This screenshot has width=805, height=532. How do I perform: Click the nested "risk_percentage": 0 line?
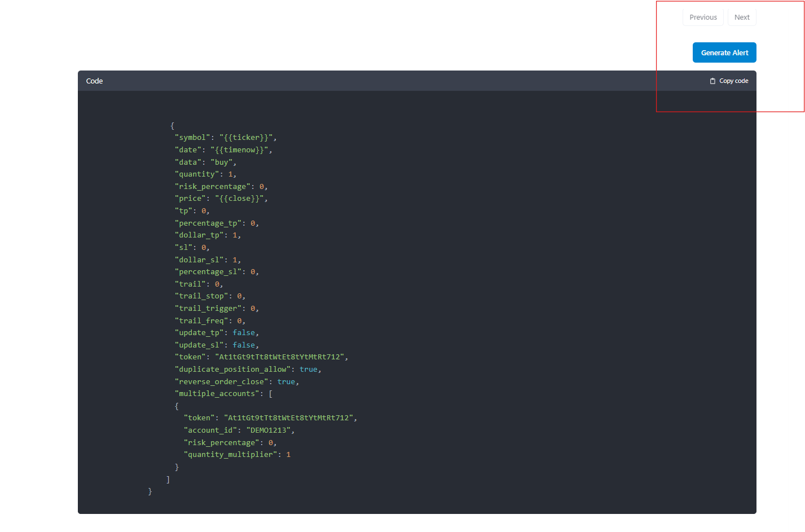[230, 443]
